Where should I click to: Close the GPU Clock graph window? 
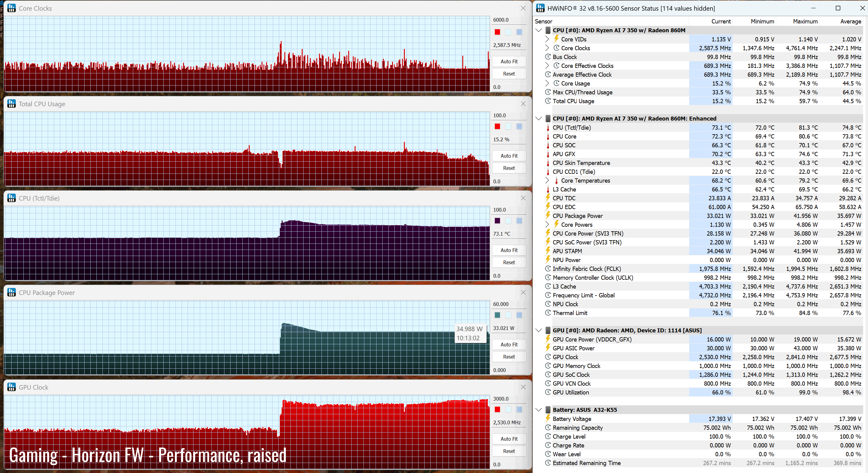(x=523, y=387)
